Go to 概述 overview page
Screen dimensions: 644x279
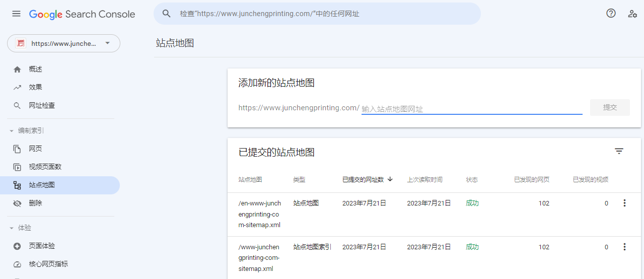35,69
